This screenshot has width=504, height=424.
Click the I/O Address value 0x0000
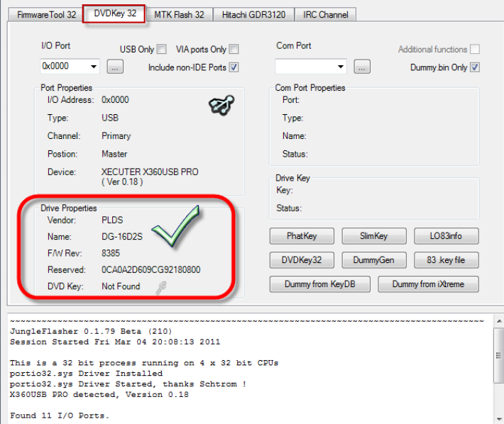pos(115,100)
